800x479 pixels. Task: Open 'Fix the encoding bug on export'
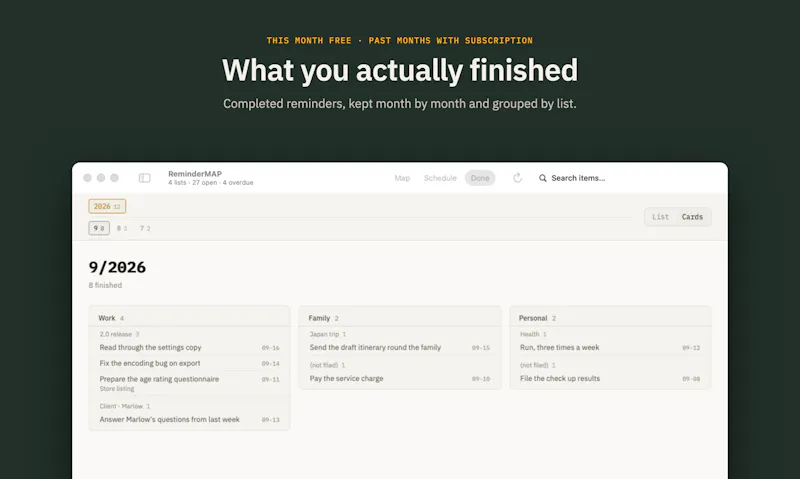[189, 363]
